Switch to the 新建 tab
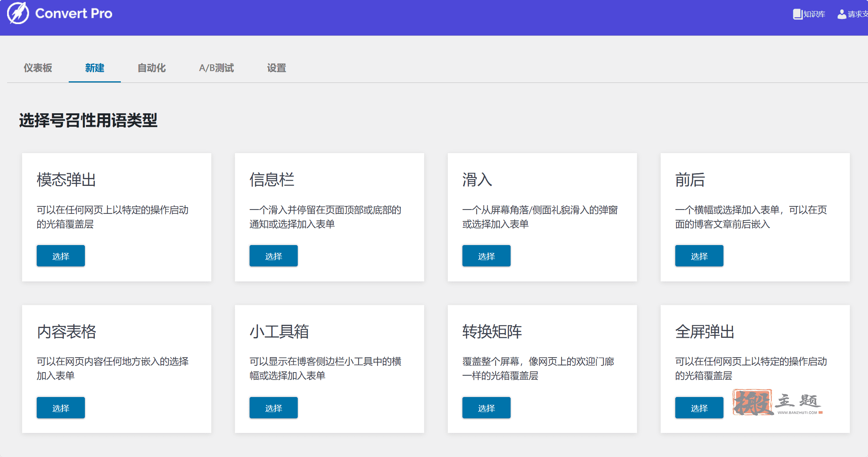Screen dimensions: 868x457 (95, 68)
